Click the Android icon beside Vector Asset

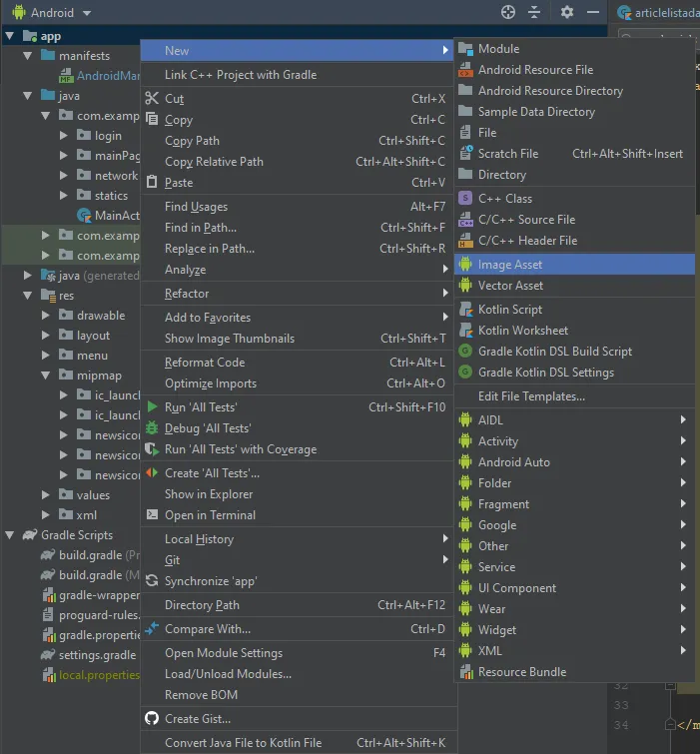pos(465,286)
